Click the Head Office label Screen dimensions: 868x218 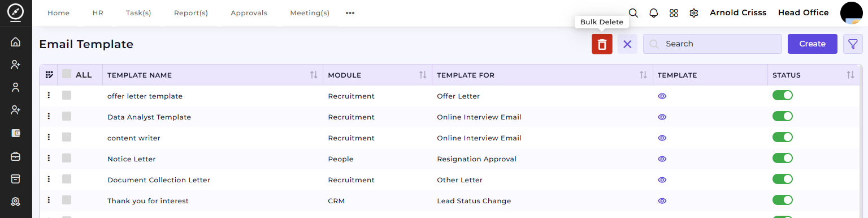click(x=803, y=12)
